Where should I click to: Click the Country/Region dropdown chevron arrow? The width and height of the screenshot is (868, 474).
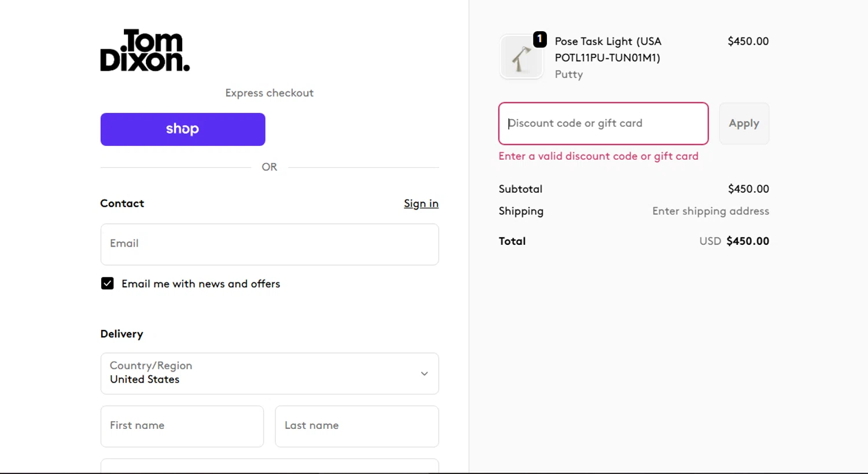point(424,374)
